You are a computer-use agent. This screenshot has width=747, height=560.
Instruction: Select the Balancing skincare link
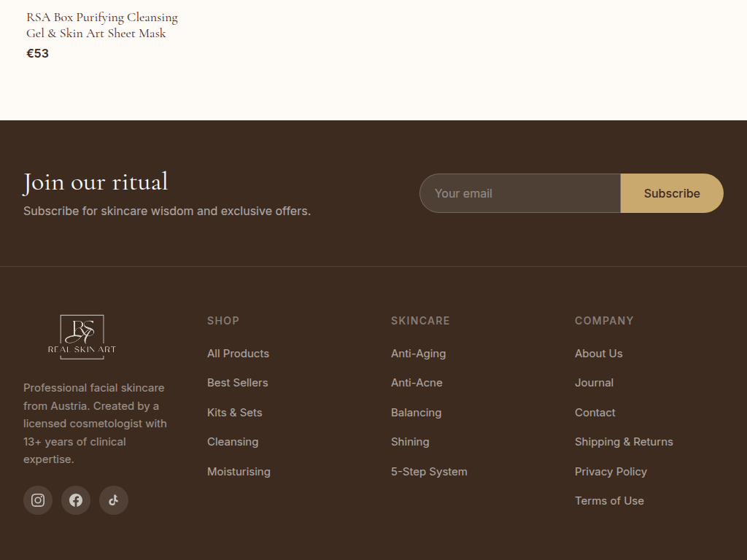click(416, 413)
